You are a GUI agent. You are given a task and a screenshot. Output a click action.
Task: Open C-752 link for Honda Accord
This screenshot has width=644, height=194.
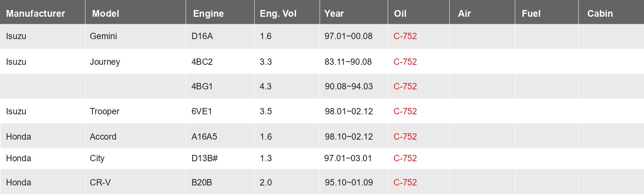[405, 137]
